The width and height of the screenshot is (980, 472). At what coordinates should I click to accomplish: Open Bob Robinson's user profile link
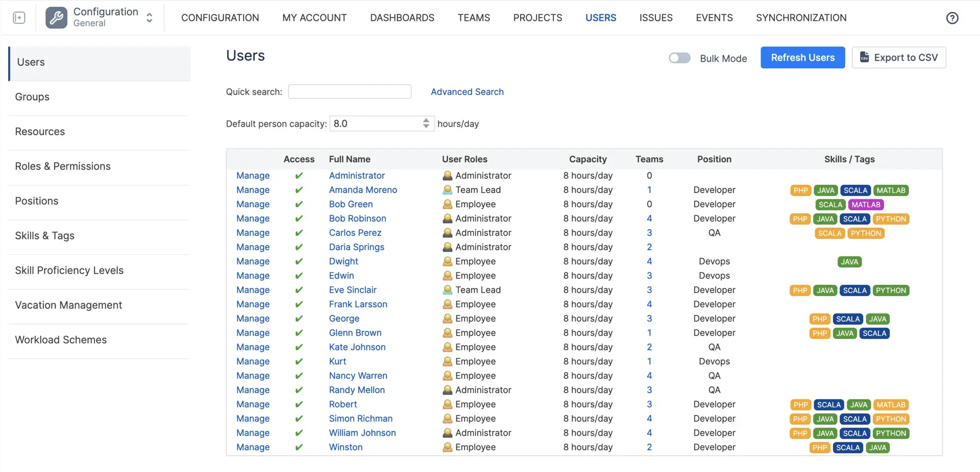click(x=357, y=218)
